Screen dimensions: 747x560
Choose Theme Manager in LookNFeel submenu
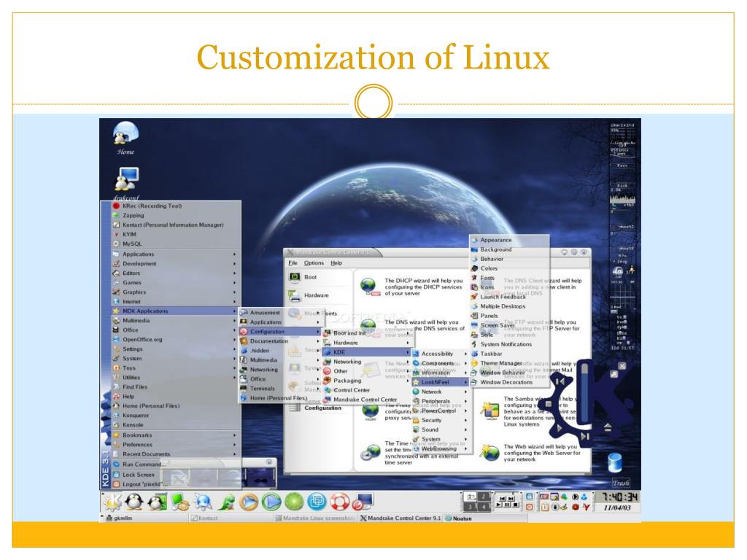click(509, 363)
